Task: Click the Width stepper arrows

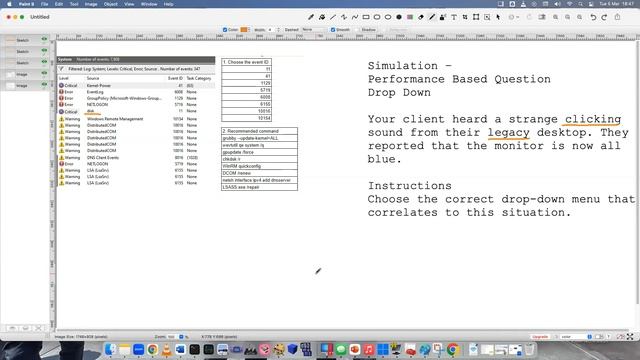Action: pyautogui.click(x=278, y=30)
